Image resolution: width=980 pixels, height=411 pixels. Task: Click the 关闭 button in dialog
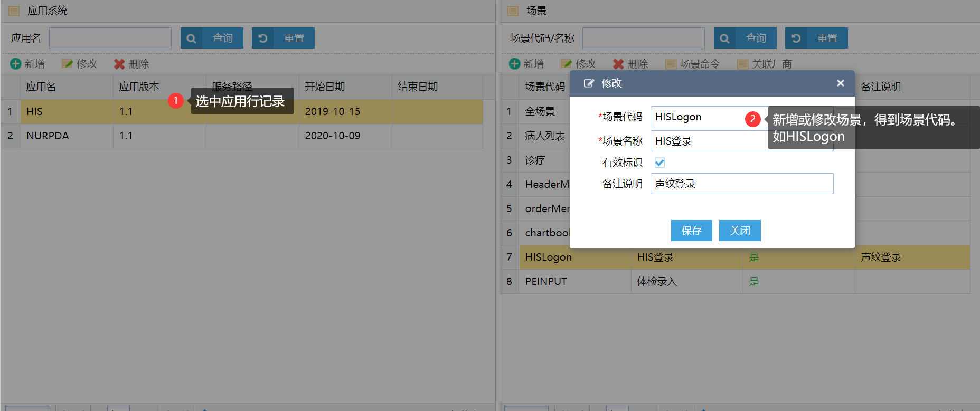click(x=740, y=231)
